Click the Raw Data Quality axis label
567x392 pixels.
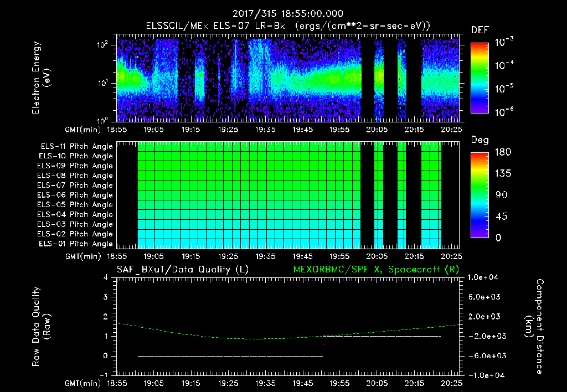pyautogui.click(x=41, y=326)
